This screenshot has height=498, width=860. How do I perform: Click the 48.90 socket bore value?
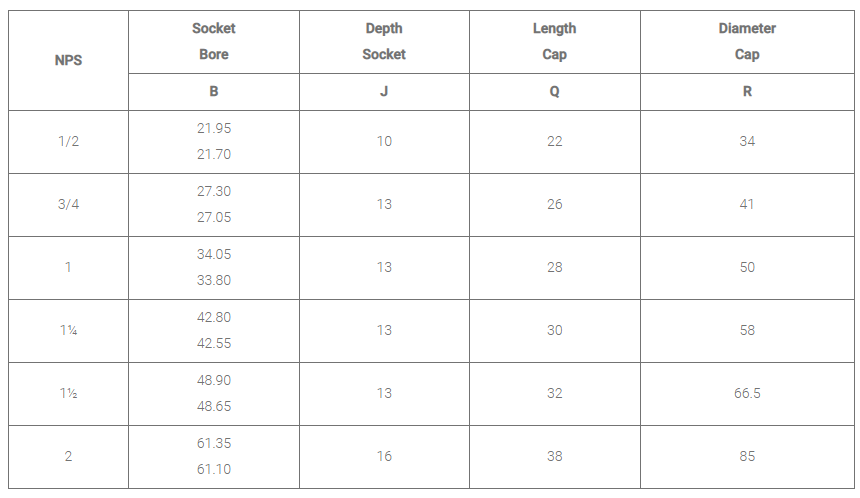[x=214, y=381]
